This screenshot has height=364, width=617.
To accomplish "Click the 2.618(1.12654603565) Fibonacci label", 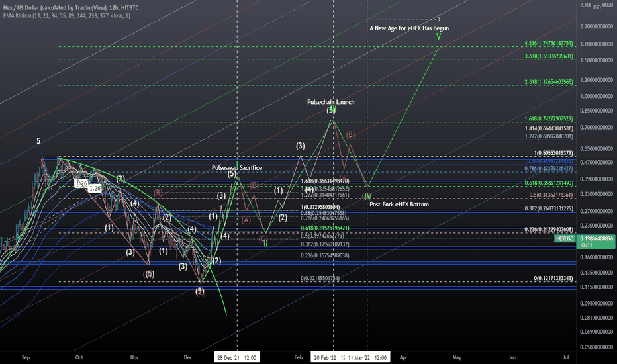I will click(549, 82).
